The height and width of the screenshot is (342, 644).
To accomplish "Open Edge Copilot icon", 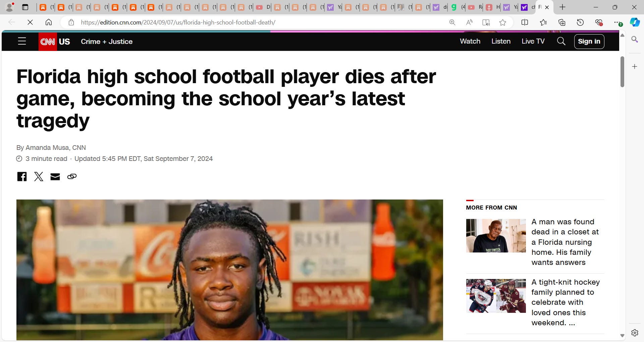I will pyautogui.click(x=635, y=22).
